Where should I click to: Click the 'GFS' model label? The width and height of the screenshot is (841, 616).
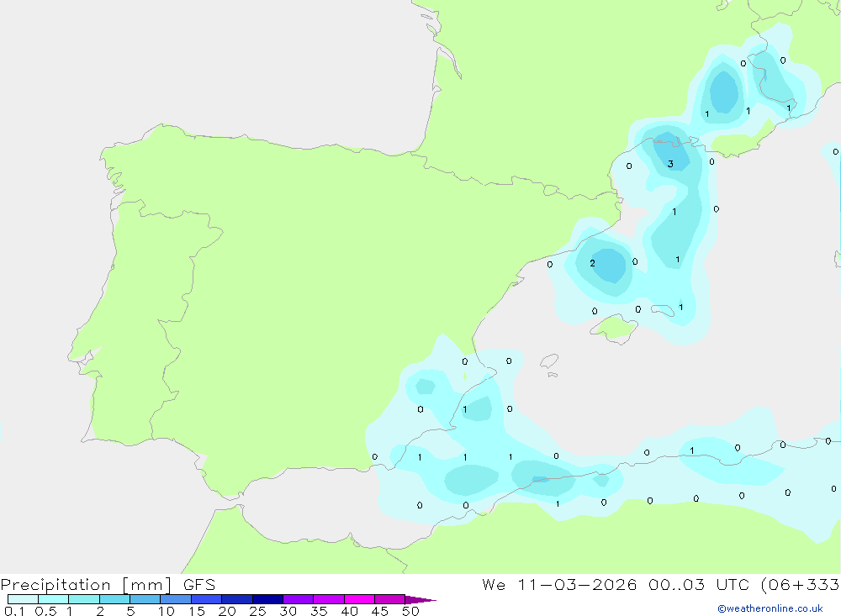point(199,585)
